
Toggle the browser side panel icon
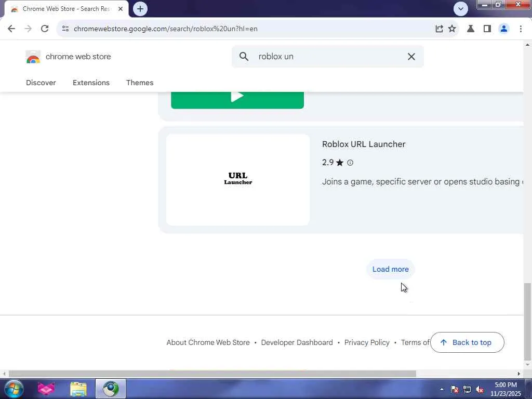pyautogui.click(x=487, y=29)
